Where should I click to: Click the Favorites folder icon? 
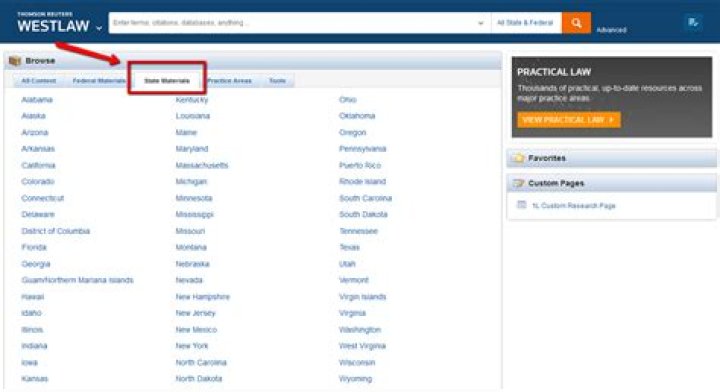[518, 158]
